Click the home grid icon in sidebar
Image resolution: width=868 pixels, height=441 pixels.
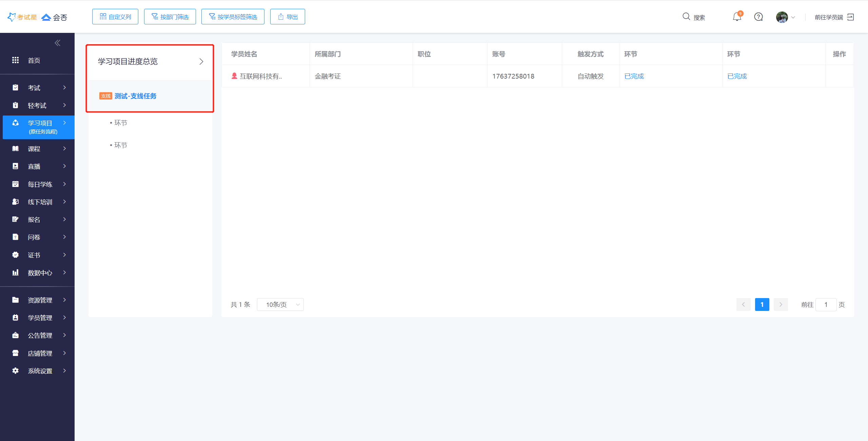tap(16, 60)
